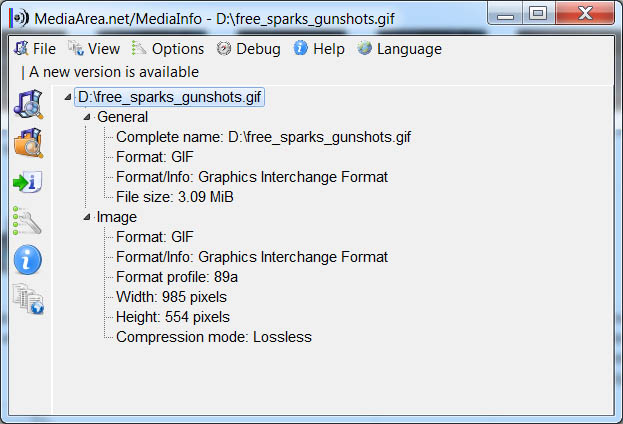Collapse the General section

tap(87, 117)
